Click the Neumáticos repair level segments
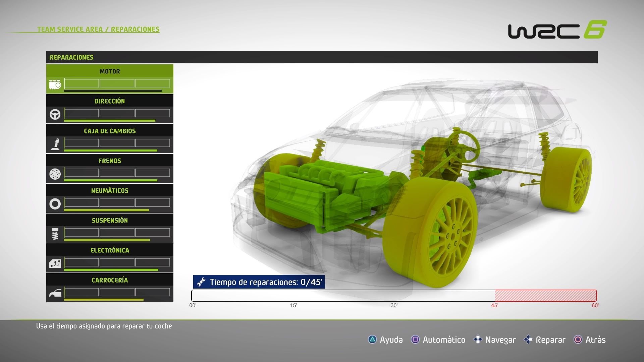Viewport: 644px width, 362px height. click(117, 203)
